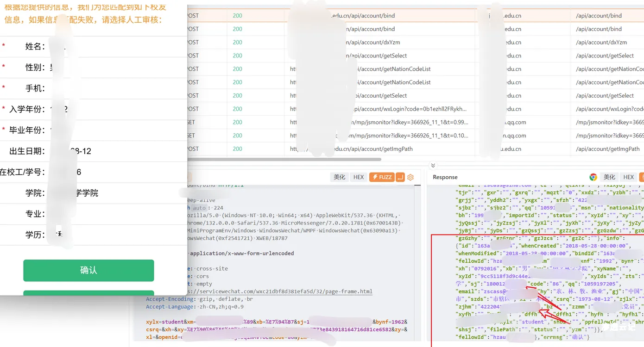644x347 pixels.
Task: Select the /api/account/getImgPath request row
Action: point(371,149)
